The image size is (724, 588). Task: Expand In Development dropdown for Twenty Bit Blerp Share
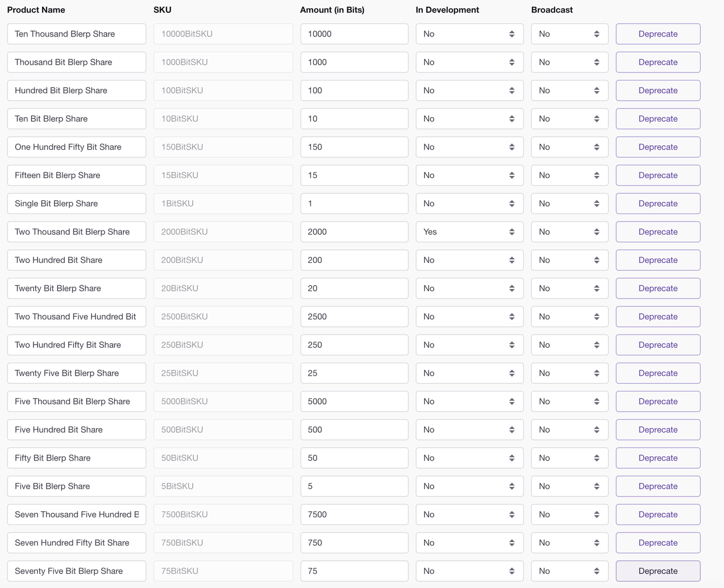tap(469, 289)
